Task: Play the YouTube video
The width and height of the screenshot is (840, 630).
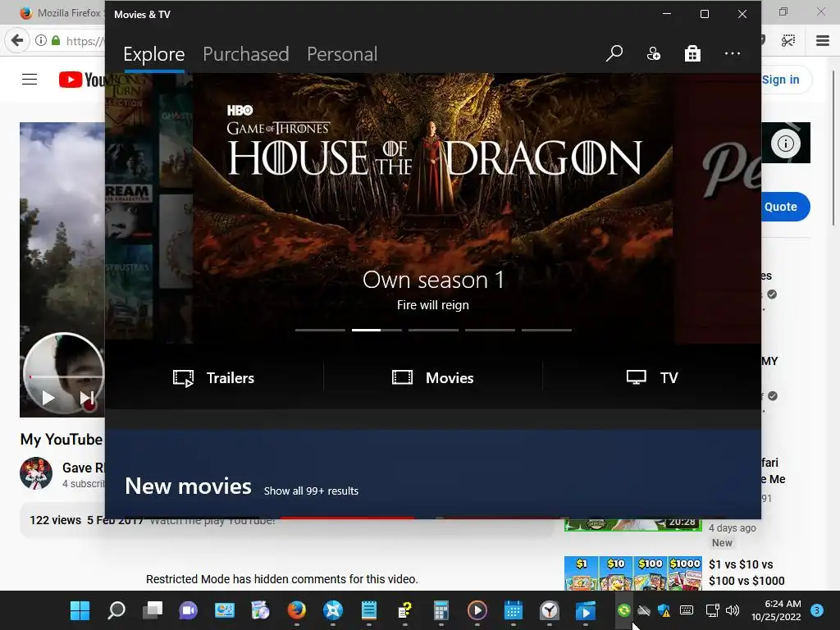Action: click(48, 398)
